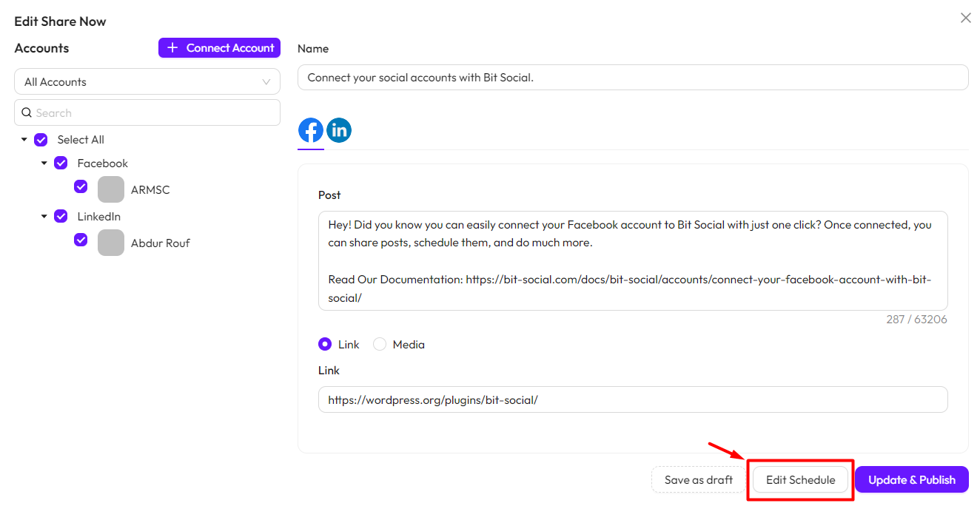
Task: Collapse the Select All tree arrow
Action: click(24, 139)
